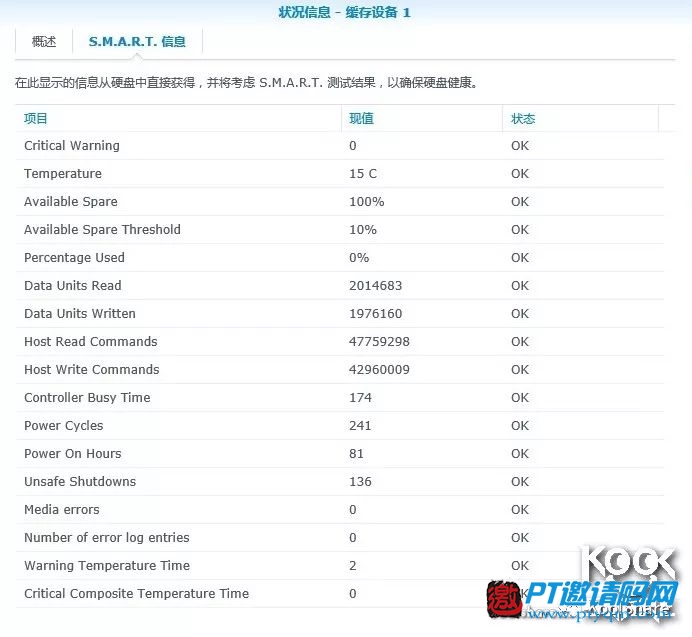Viewport: 692px width, 637px height.
Task: Click the Controller Busy Time value 174
Action: tap(360, 398)
